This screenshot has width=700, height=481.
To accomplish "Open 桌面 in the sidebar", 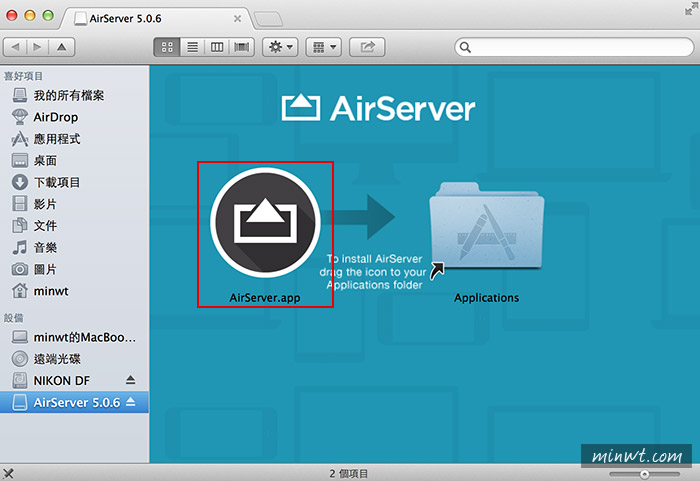I will pyautogui.click(x=75, y=160).
